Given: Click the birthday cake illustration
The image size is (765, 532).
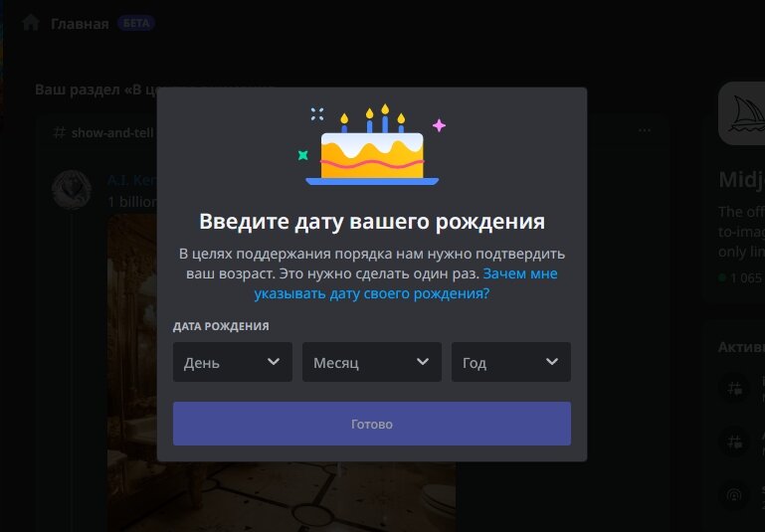Looking at the screenshot, I should click(372, 145).
